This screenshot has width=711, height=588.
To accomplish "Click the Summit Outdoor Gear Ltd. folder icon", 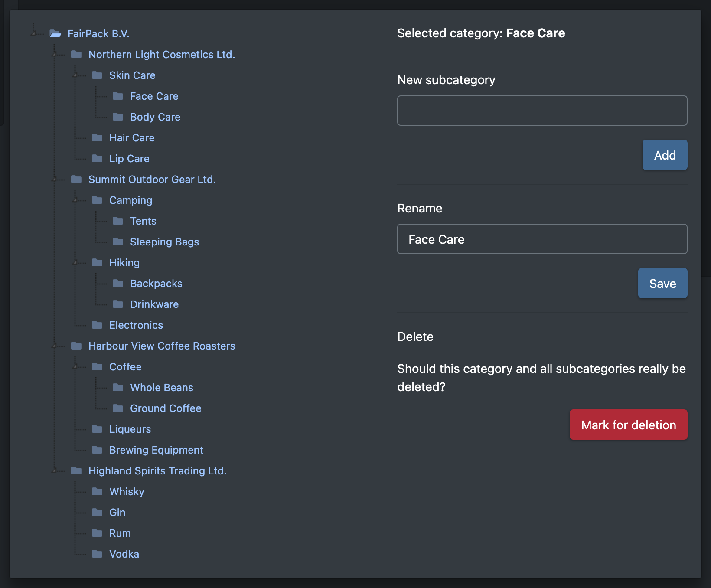I will coord(76,179).
